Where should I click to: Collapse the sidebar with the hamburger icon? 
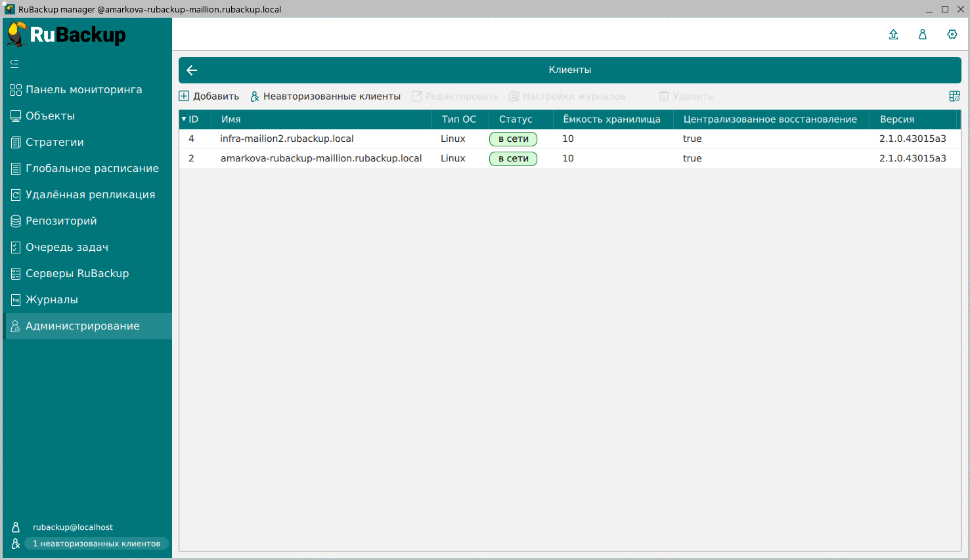14,64
